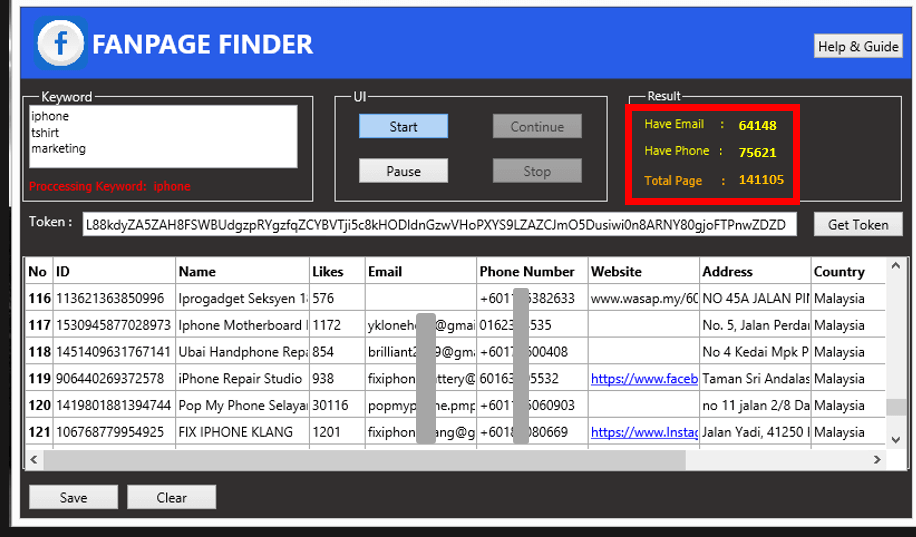Click the Email column header
Screen dimensions: 916x537
[x=421, y=272]
